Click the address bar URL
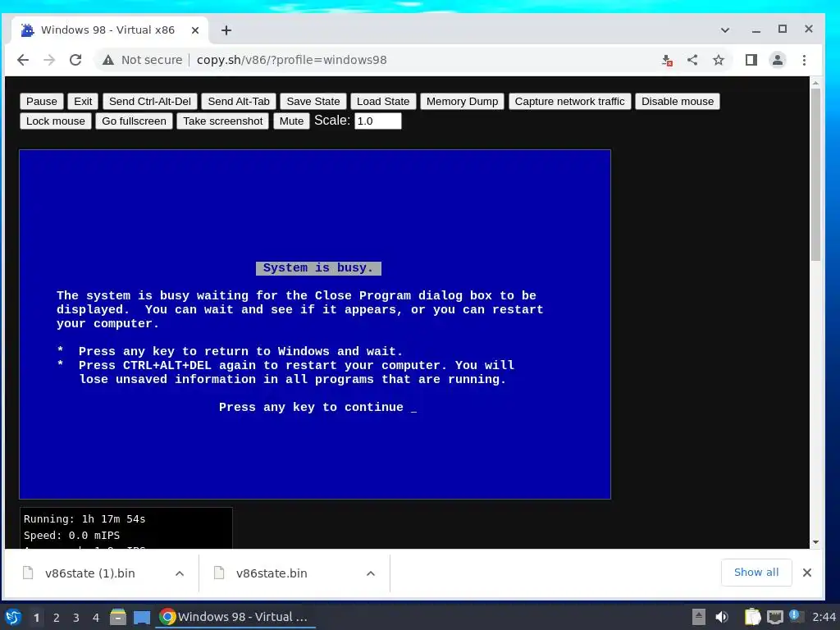Screen dimensions: 840x630 291,60
